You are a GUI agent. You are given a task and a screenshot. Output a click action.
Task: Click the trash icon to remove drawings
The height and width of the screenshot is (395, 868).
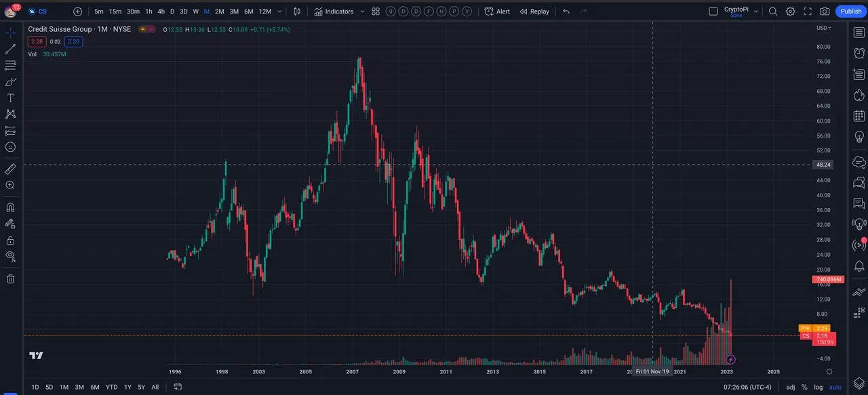[x=10, y=278]
